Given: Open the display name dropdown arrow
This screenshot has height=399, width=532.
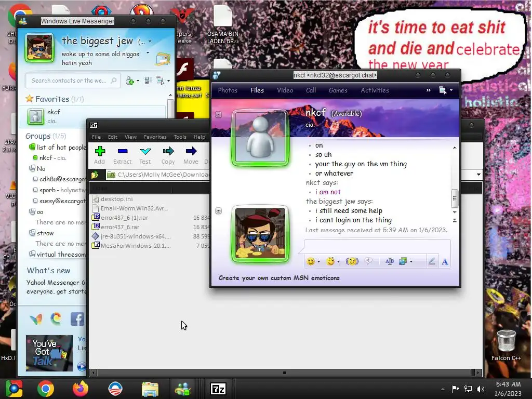Looking at the screenshot, I should (x=150, y=42).
